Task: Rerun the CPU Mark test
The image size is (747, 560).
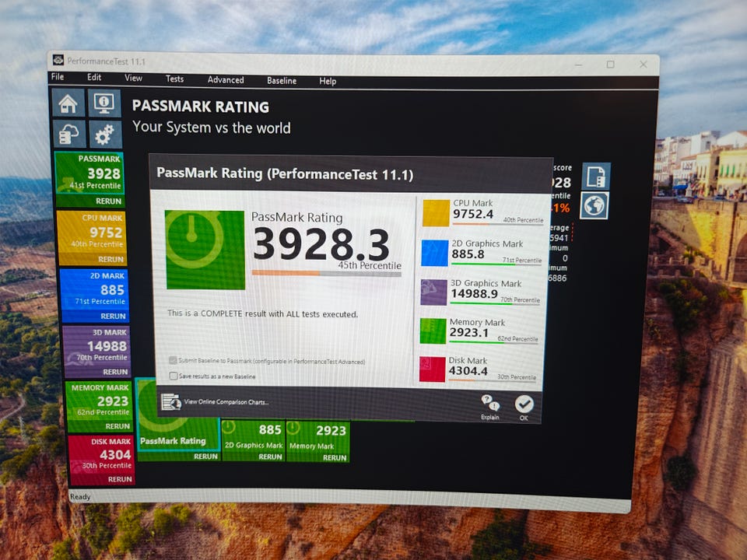Action: click(110, 260)
